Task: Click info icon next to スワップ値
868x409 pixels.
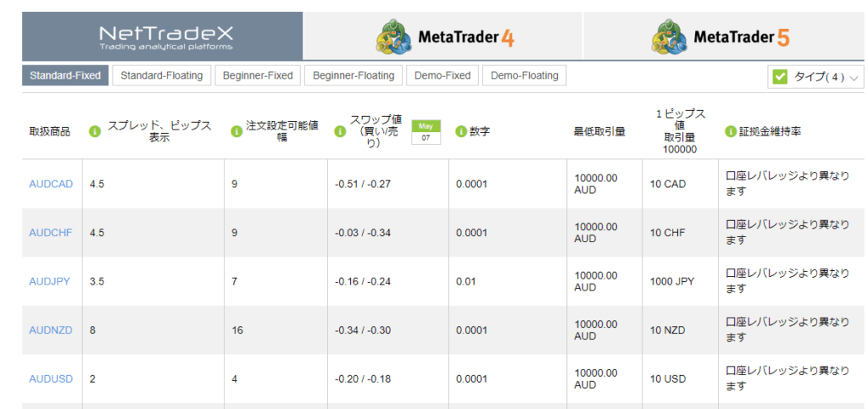Action: coord(341,131)
